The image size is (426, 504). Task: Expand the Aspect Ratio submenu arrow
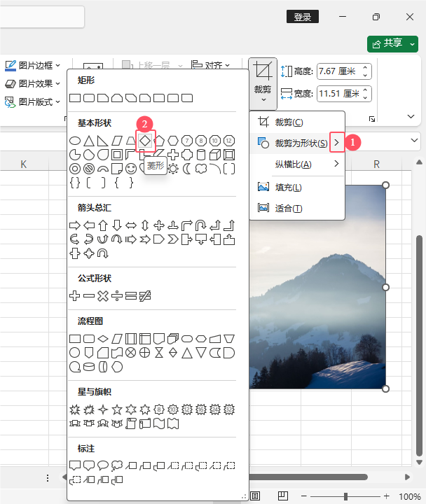336,164
